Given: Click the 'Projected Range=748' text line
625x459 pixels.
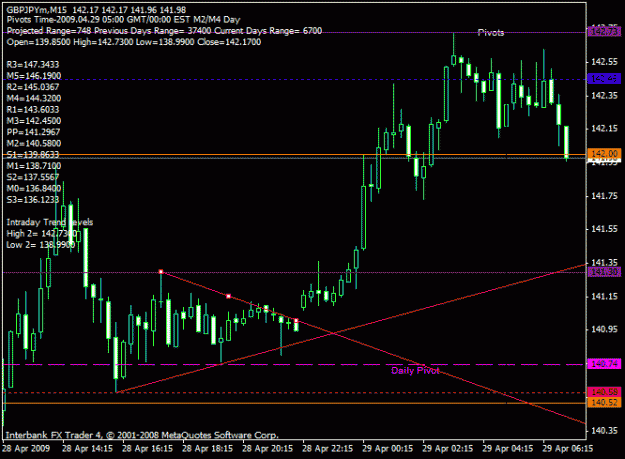Looking at the screenshot, I should [x=164, y=31].
